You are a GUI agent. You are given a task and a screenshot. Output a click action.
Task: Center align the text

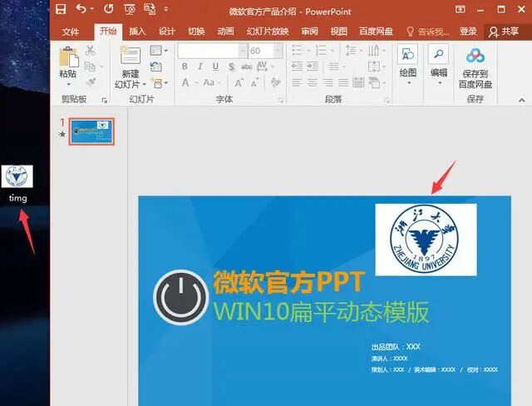click(313, 82)
